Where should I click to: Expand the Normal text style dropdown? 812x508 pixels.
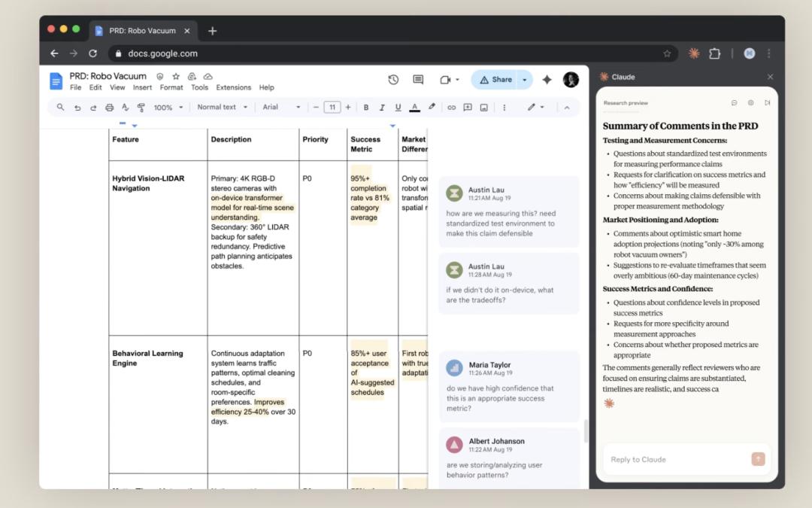[221, 108]
